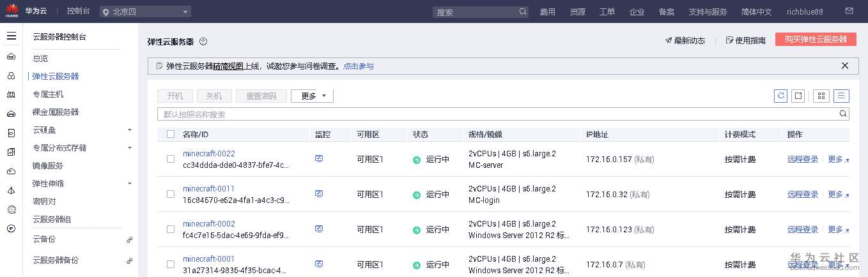Click the 最新动态 link
Screen dimensions: 868x277
[x=685, y=40]
